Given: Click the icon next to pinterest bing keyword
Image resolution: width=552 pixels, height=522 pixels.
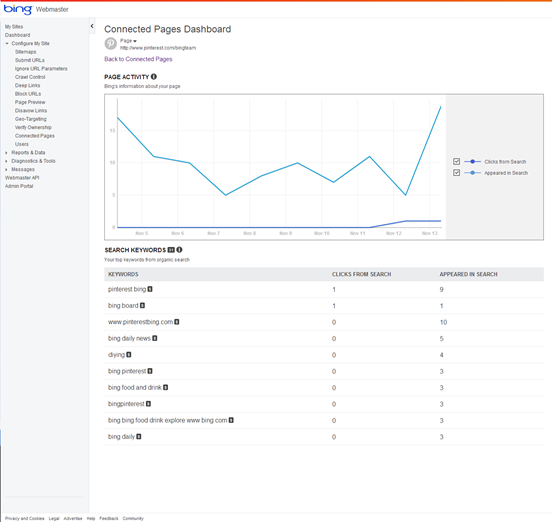Looking at the screenshot, I should click(x=150, y=289).
